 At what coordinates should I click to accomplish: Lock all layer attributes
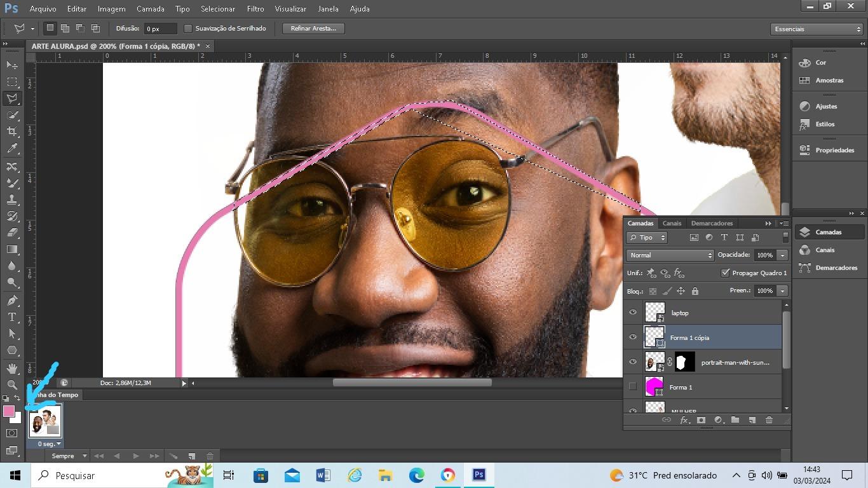pos(695,291)
